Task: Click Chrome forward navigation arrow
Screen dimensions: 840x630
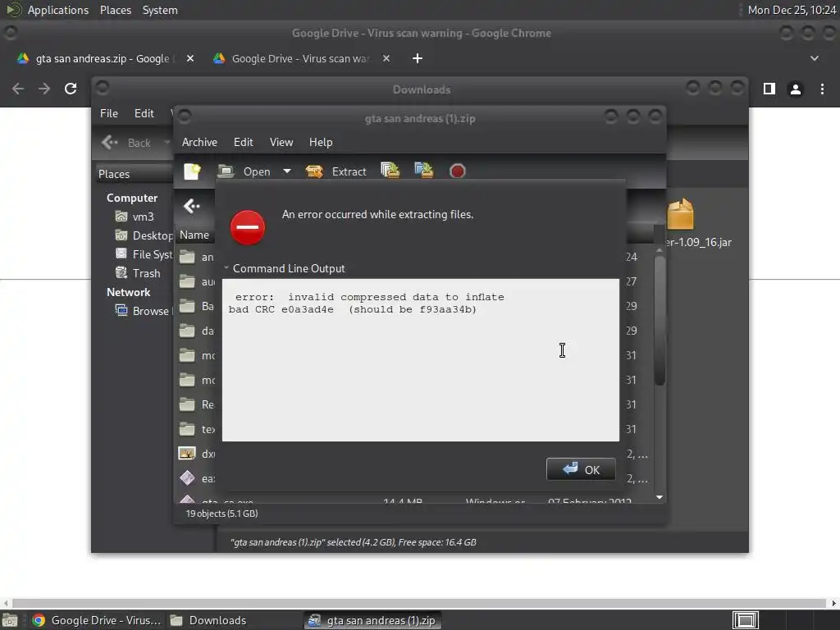Action: click(44, 89)
